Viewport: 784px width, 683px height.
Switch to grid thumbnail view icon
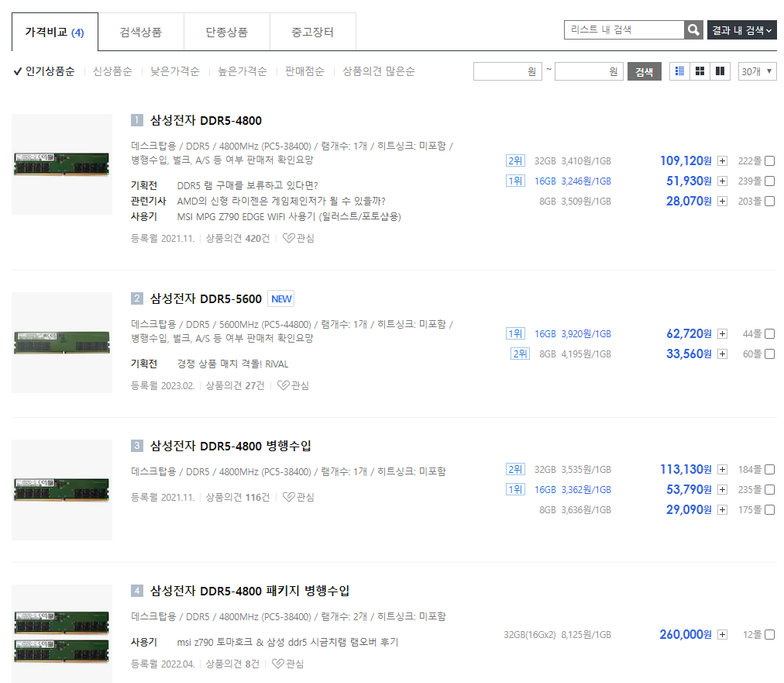[x=700, y=71]
